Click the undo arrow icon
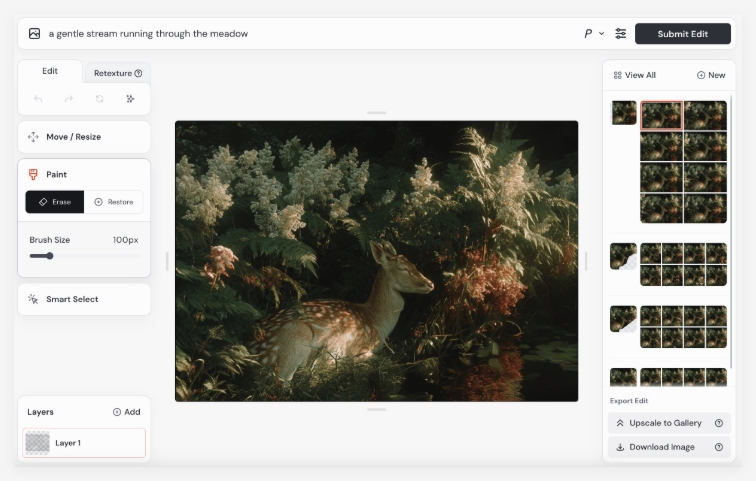This screenshot has height=481, width=756. 38,99
